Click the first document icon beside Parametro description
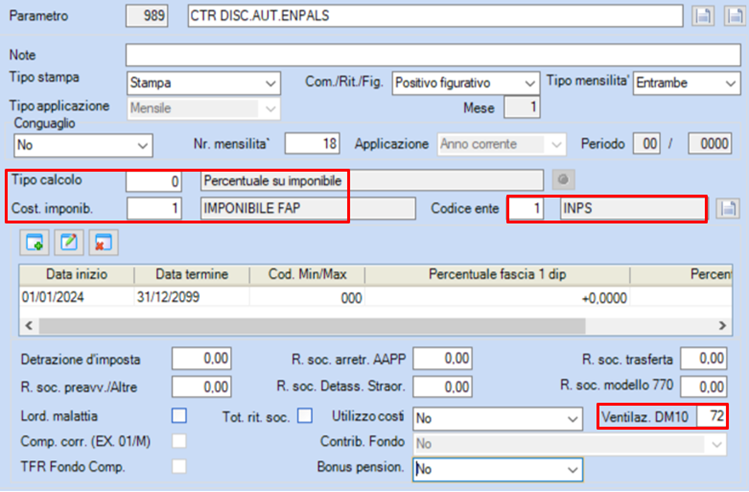 point(703,16)
